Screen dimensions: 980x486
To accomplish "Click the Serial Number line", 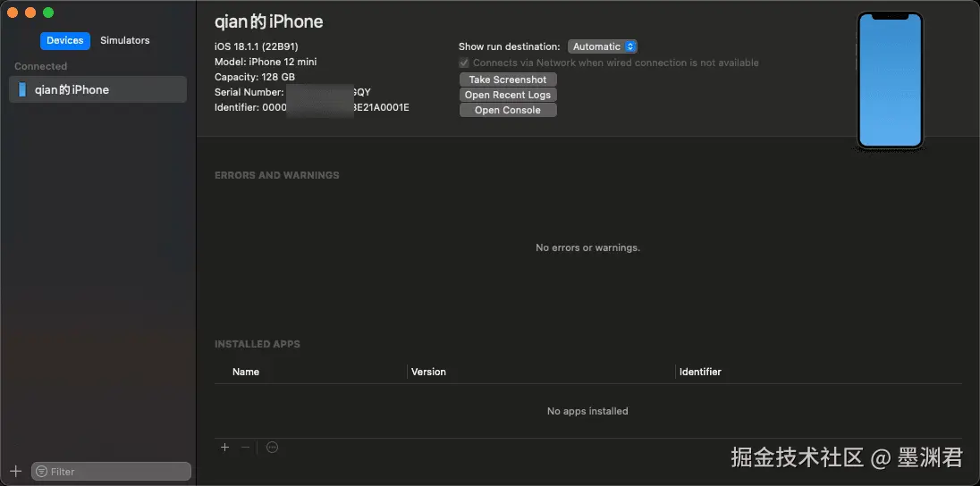I will tap(292, 92).
